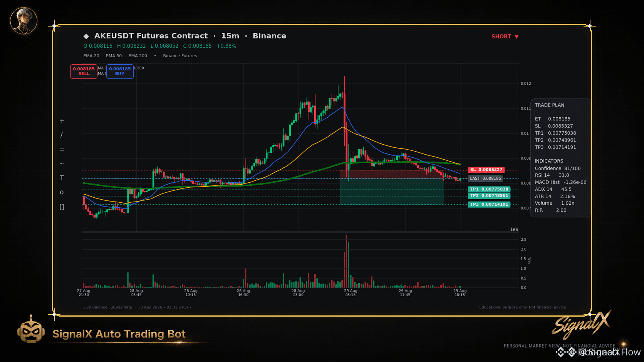Select the slash trend line tool
Image resolution: width=644 pixels, height=362 pixels.
pos(62,135)
